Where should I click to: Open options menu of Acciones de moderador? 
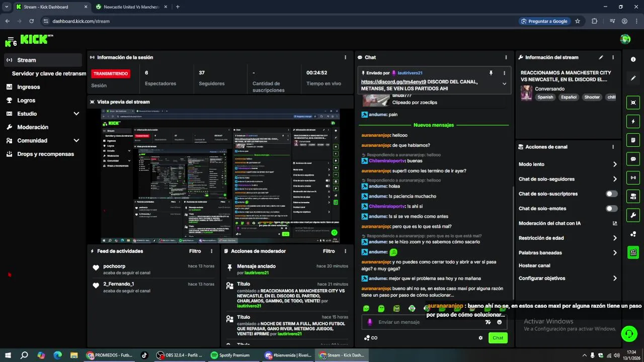tap(345, 251)
